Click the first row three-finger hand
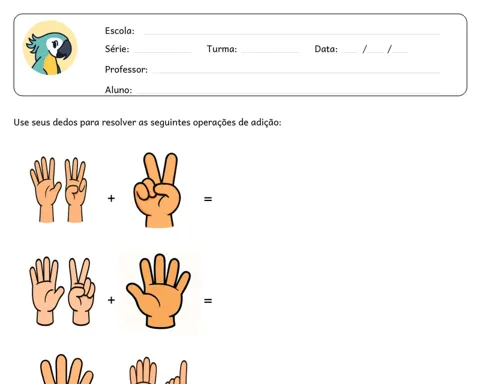Screen dimensions: 480x384 coord(76,190)
